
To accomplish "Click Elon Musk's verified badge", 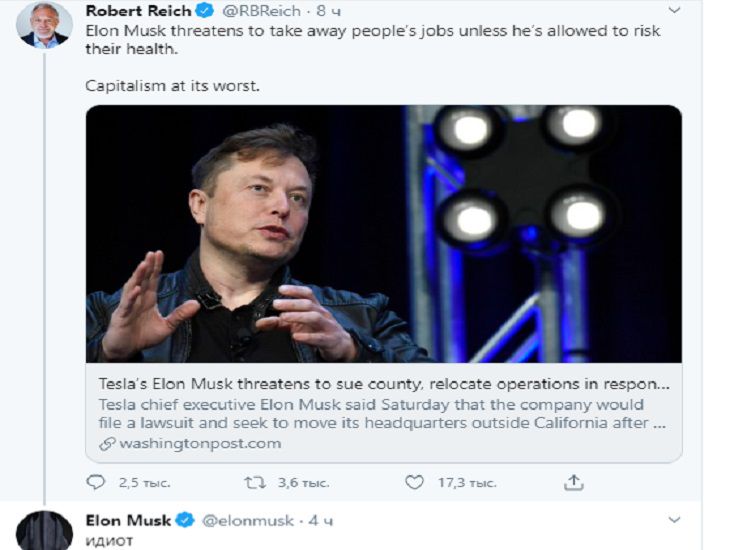I will 185,520.
